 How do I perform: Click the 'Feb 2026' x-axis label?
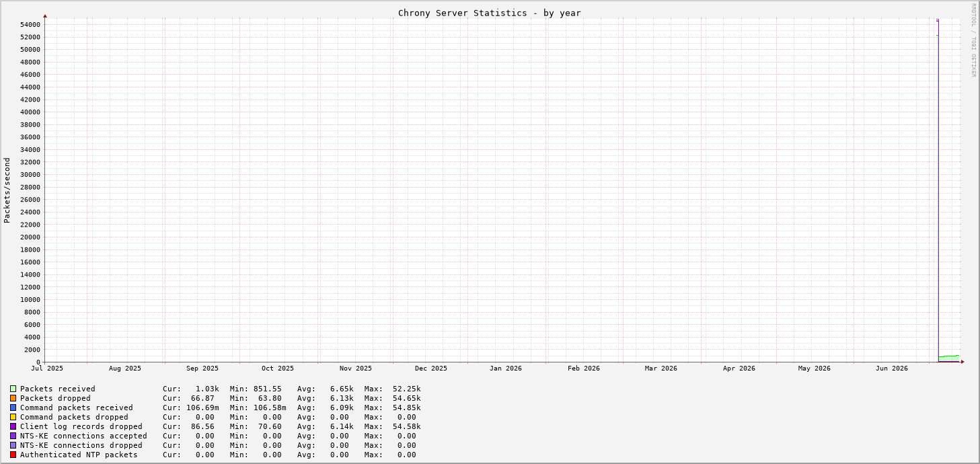tap(584, 369)
